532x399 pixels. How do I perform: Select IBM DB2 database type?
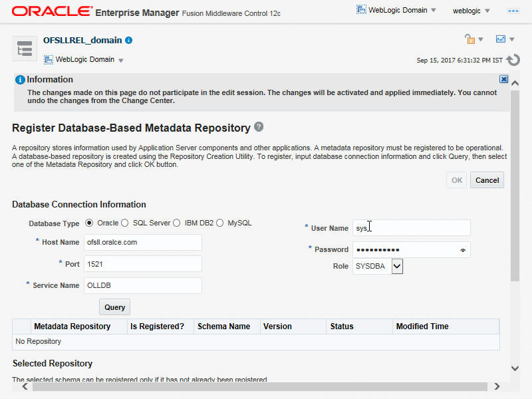coord(177,223)
